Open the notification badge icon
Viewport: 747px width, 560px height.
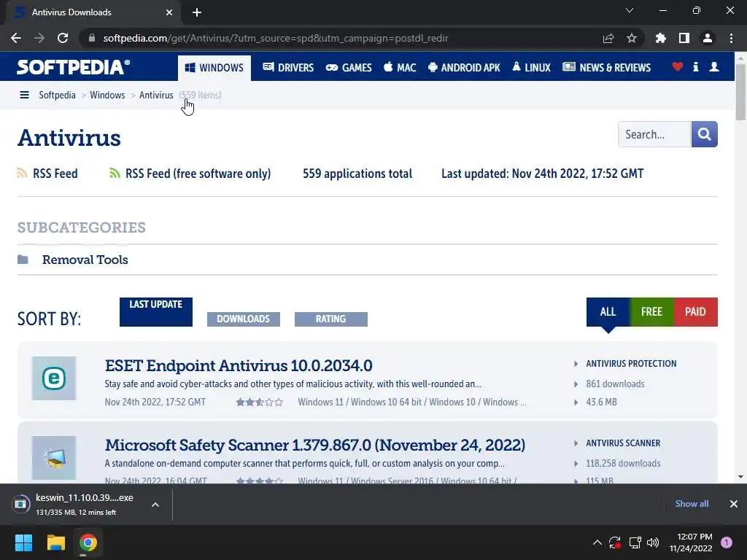(x=727, y=542)
